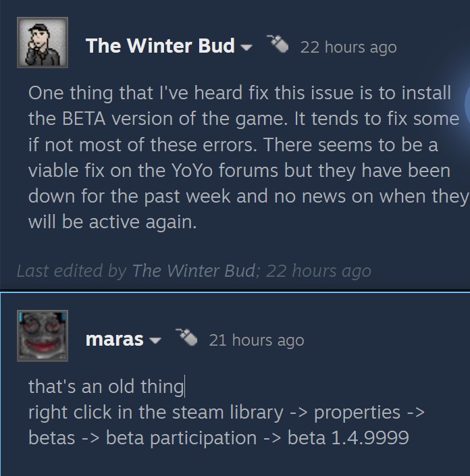Click the "Last edited by" note
The image size is (470, 476).
pos(71,271)
